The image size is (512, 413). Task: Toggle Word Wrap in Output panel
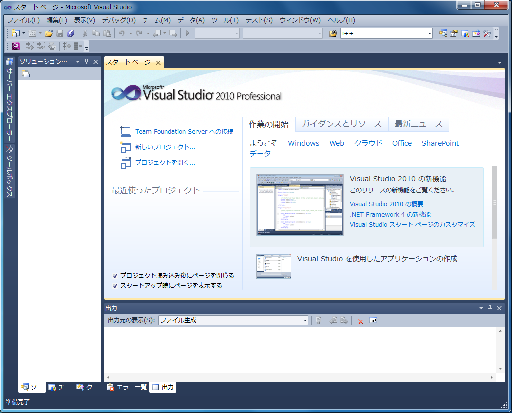(373, 321)
